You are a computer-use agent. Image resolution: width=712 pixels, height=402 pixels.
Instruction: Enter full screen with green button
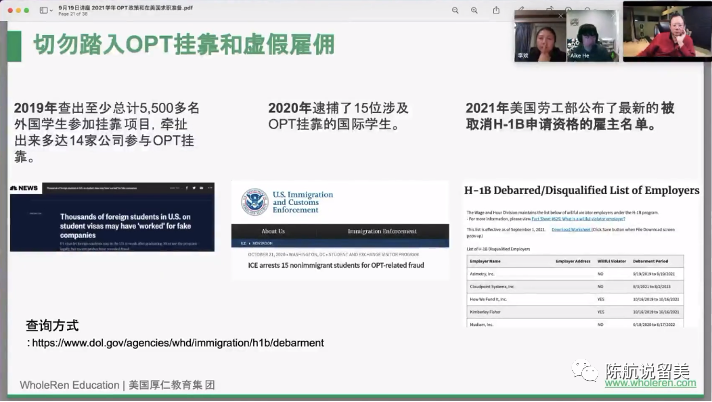click(24, 8)
